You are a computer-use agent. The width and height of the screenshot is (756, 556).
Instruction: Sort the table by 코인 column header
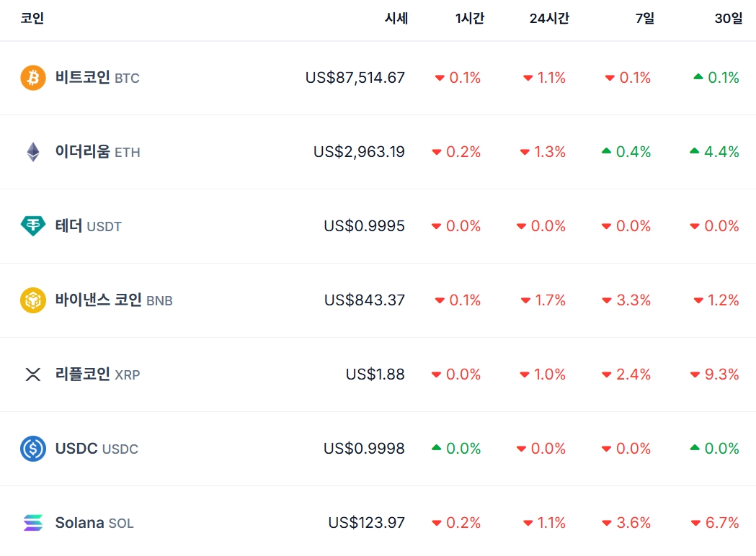pyautogui.click(x=32, y=19)
